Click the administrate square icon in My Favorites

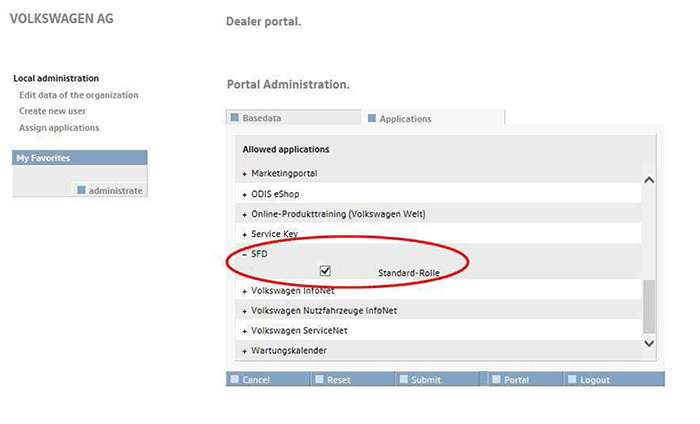click(x=82, y=190)
